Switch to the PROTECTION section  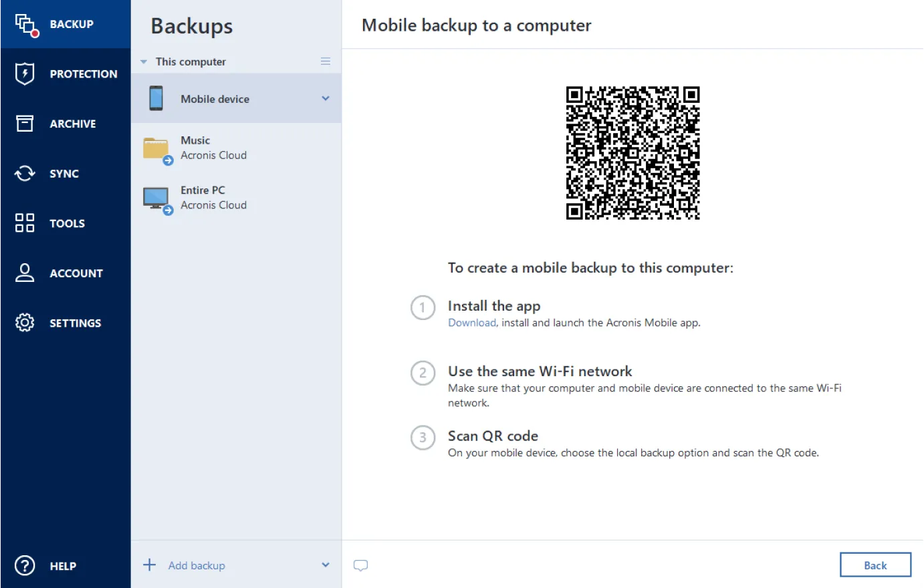coord(84,73)
